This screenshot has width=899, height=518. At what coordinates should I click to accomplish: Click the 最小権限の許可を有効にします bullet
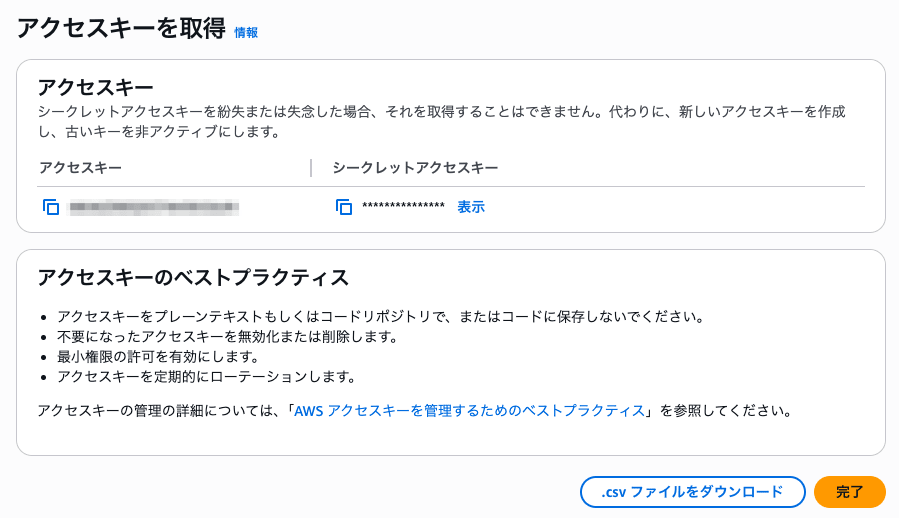pos(158,357)
